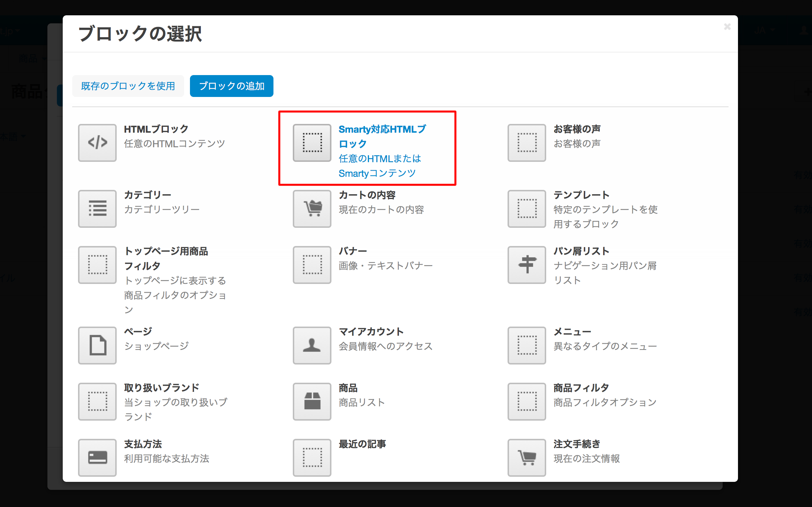This screenshot has height=507, width=812.
Task: Select the Smarty対応HTMLブロック icon
Action: [312, 143]
